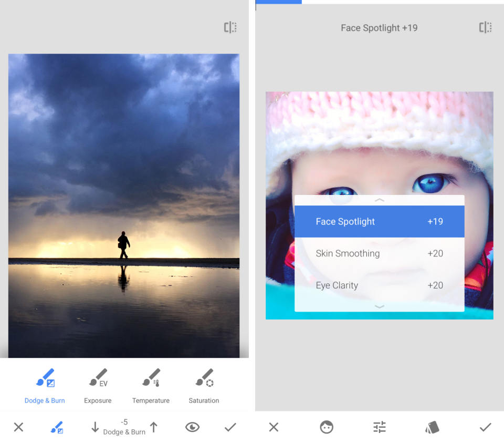Open fine-tune adjustments panel in Portrait editor
504x443 pixels.
coord(379,427)
